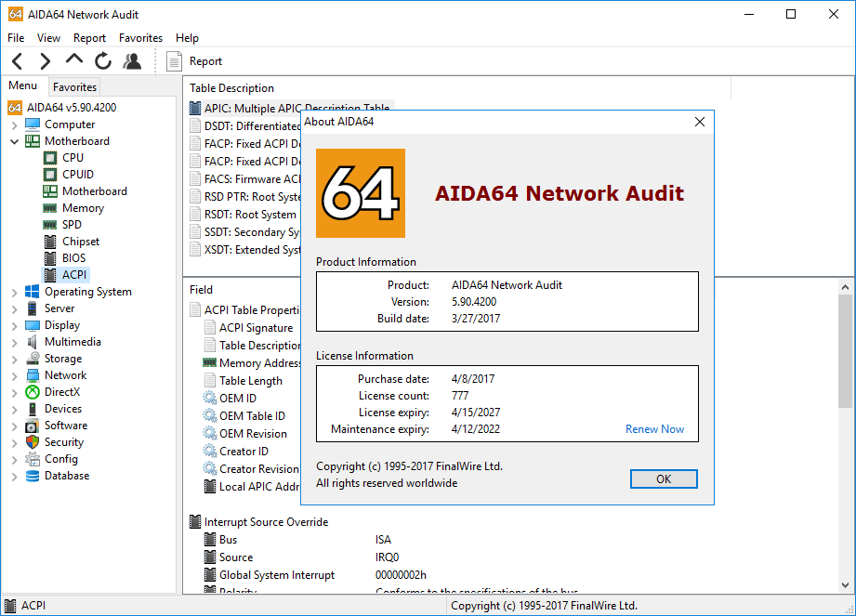Click the Report page icon in toolbar
The width and height of the screenshot is (856, 616).
(x=174, y=61)
